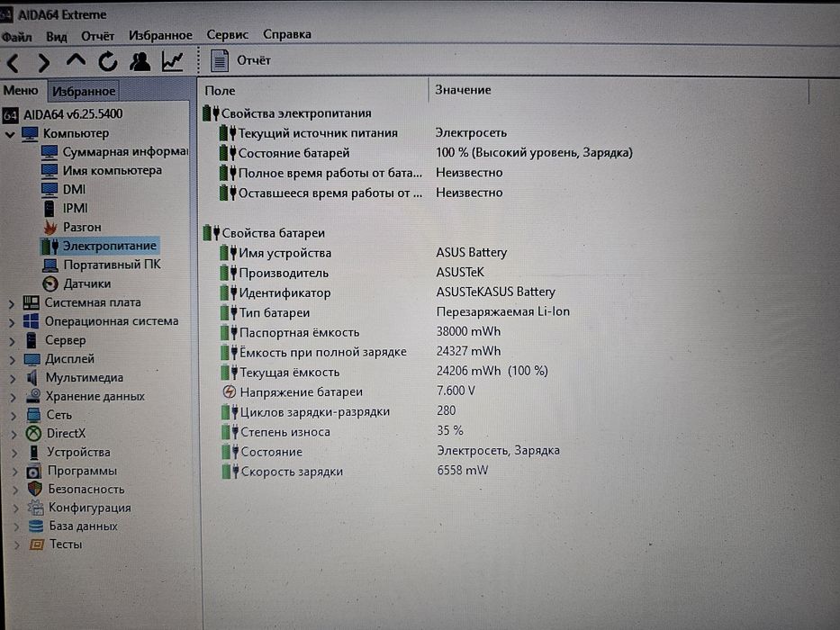Image resolution: width=840 pixels, height=630 pixels.
Task: Open the Файл menu
Action: (x=16, y=36)
